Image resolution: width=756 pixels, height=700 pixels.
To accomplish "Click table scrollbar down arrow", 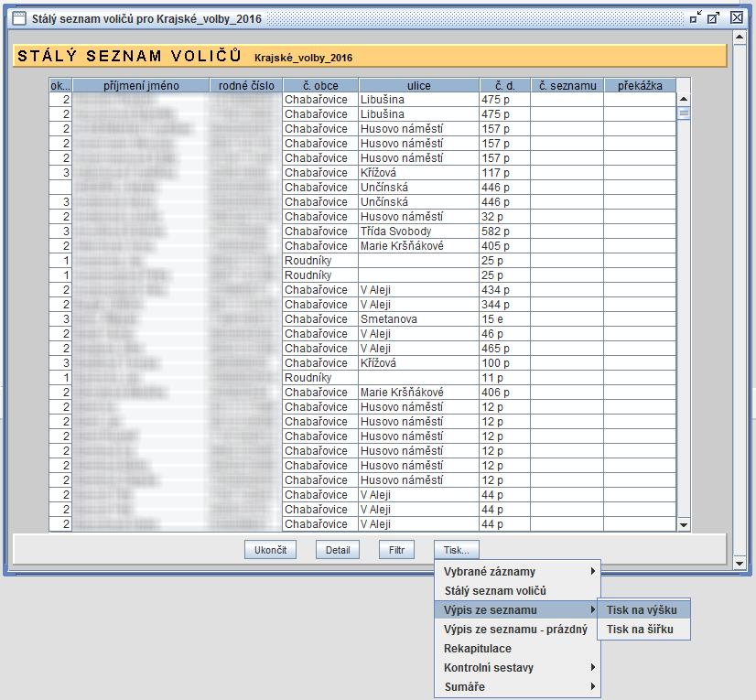I will (683, 525).
